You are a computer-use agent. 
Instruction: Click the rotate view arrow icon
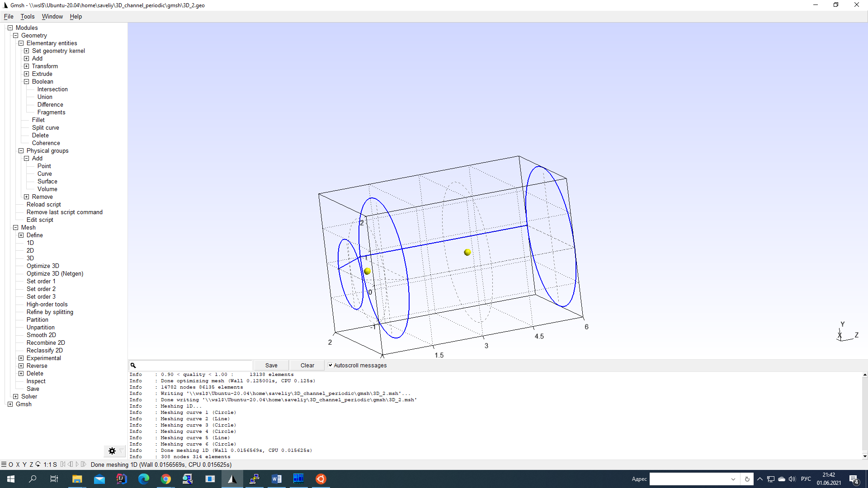click(38, 464)
